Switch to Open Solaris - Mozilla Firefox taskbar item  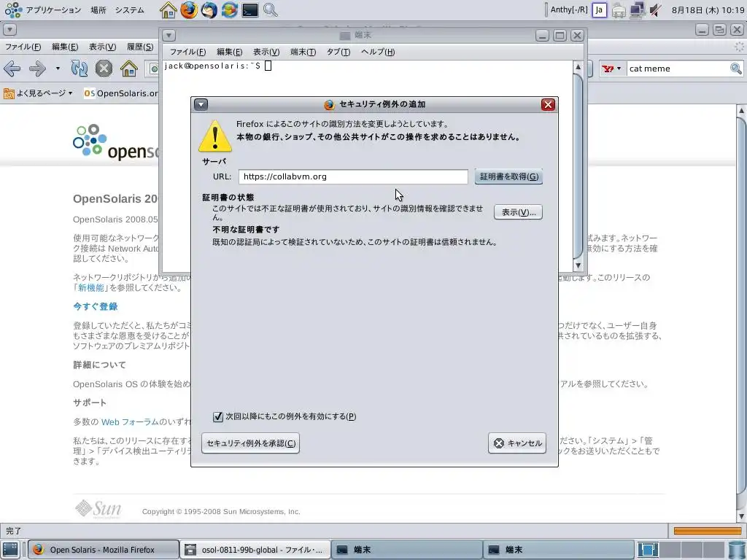(x=103, y=550)
